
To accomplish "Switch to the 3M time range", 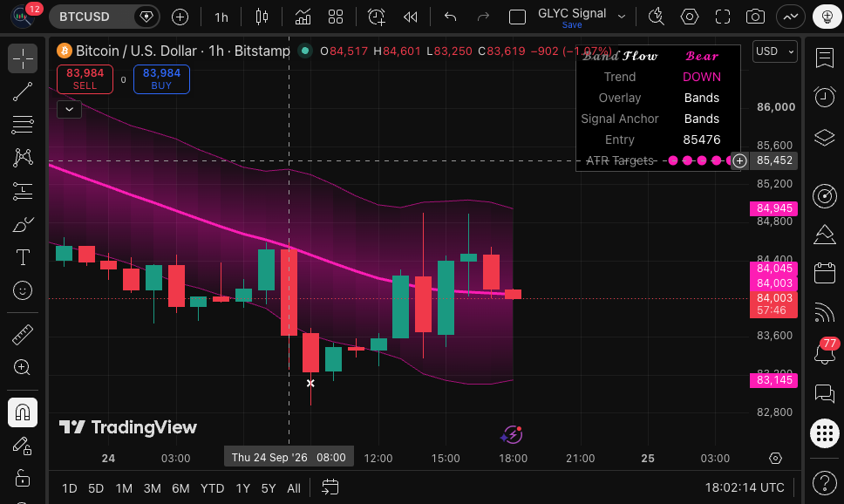I will point(153,488).
